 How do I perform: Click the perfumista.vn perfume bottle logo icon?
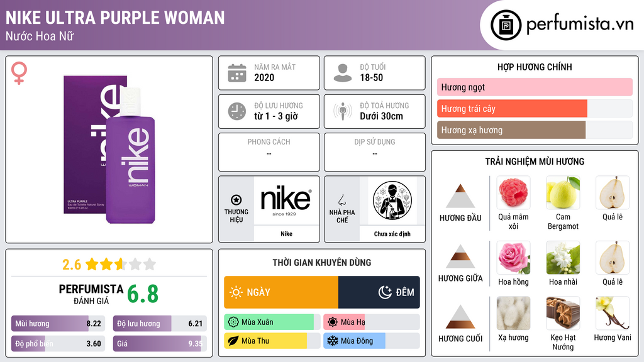(506, 25)
